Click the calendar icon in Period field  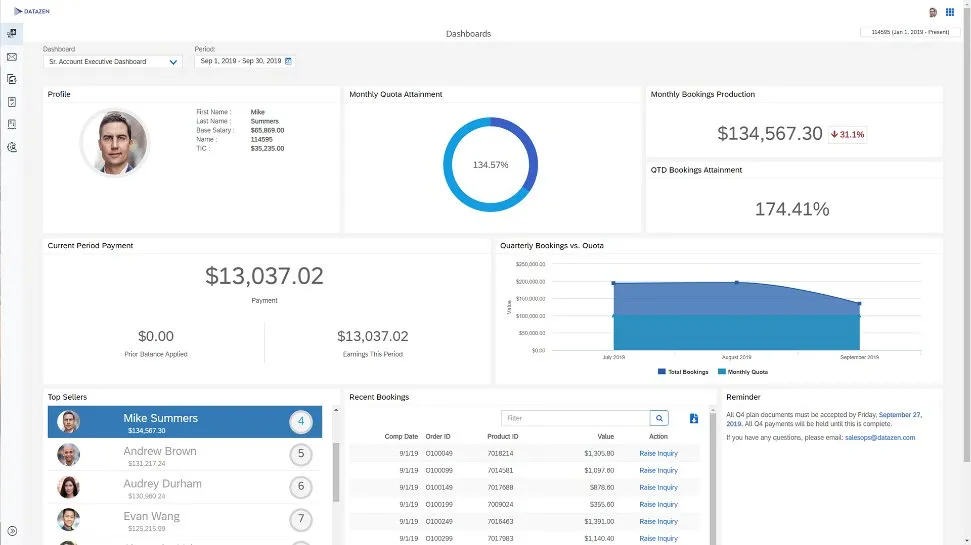[288, 61]
